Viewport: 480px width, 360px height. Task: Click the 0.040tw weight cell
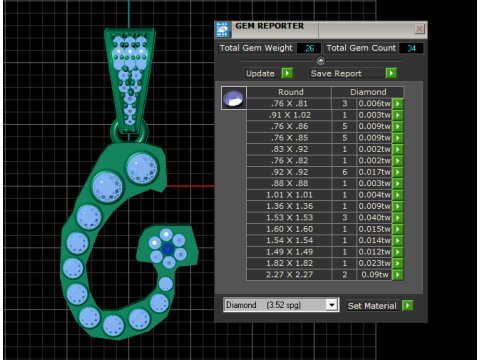(374, 217)
